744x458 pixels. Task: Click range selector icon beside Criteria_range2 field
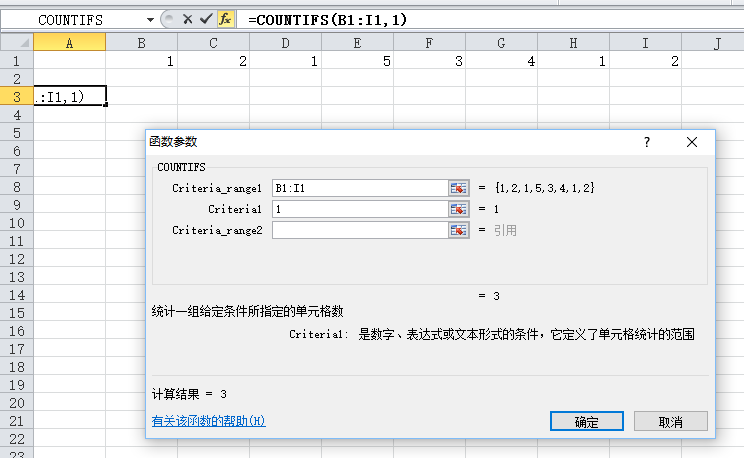tap(458, 231)
